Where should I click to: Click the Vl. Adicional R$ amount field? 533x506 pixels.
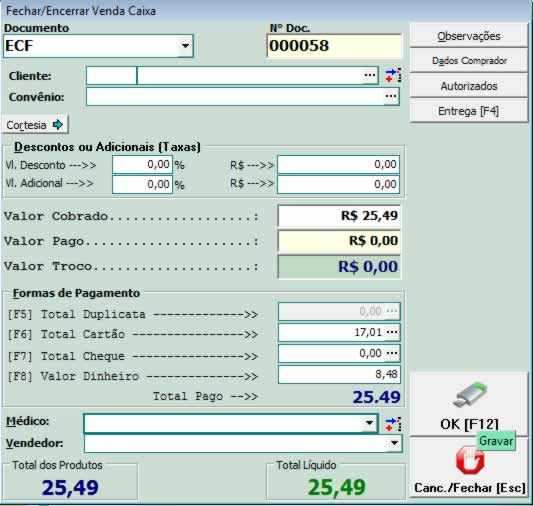[339, 184]
